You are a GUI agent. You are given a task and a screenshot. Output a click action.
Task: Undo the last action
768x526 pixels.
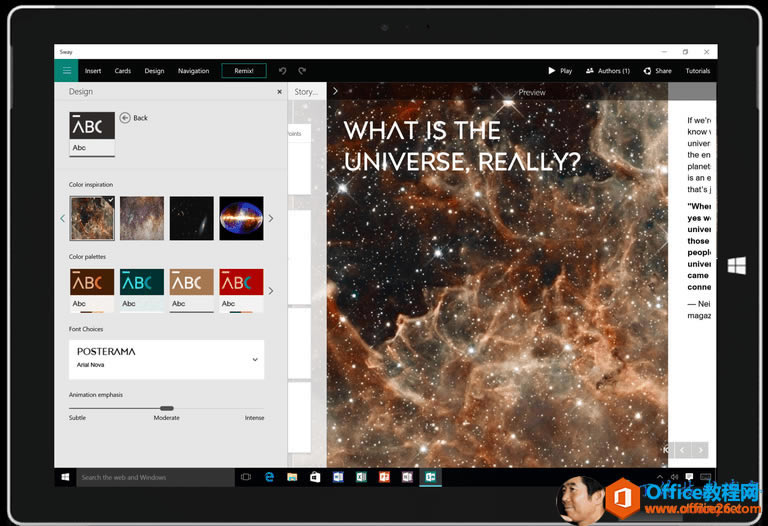(283, 71)
